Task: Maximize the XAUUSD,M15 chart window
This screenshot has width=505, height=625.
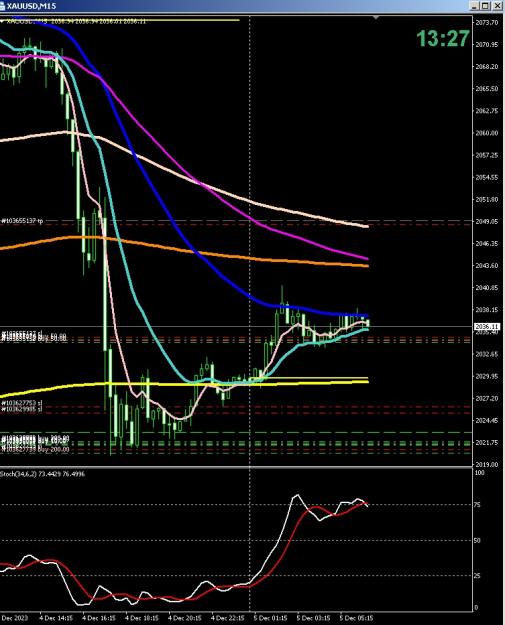Action: [x=485, y=6]
